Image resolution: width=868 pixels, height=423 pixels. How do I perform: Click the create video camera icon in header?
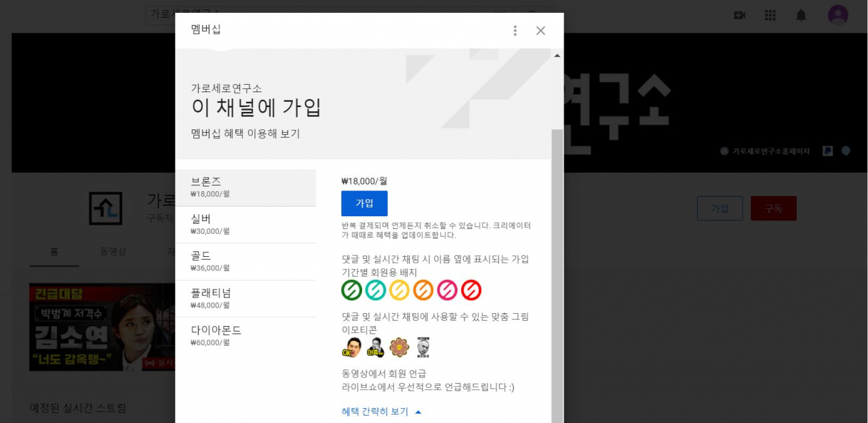[x=740, y=15]
